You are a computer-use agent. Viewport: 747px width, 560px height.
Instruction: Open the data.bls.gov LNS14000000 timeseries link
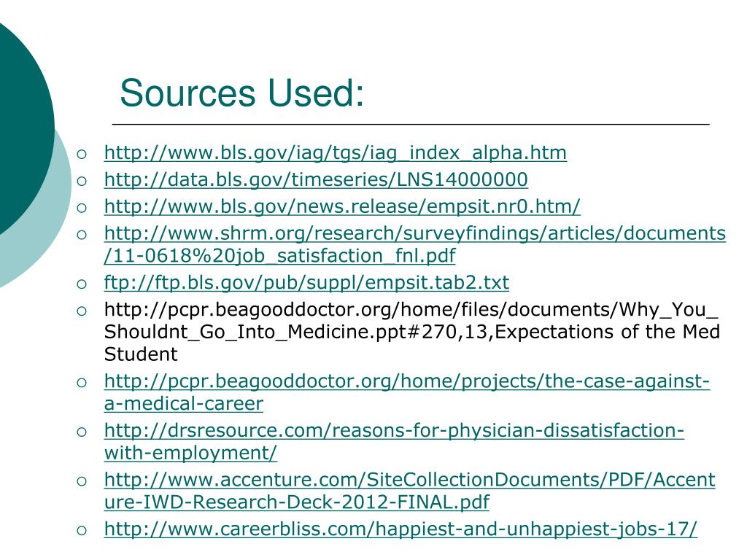pyautogui.click(x=316, y=180)
